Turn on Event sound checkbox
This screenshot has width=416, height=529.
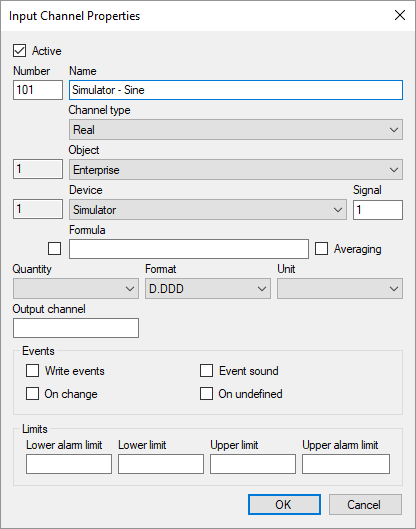point(206,371)
